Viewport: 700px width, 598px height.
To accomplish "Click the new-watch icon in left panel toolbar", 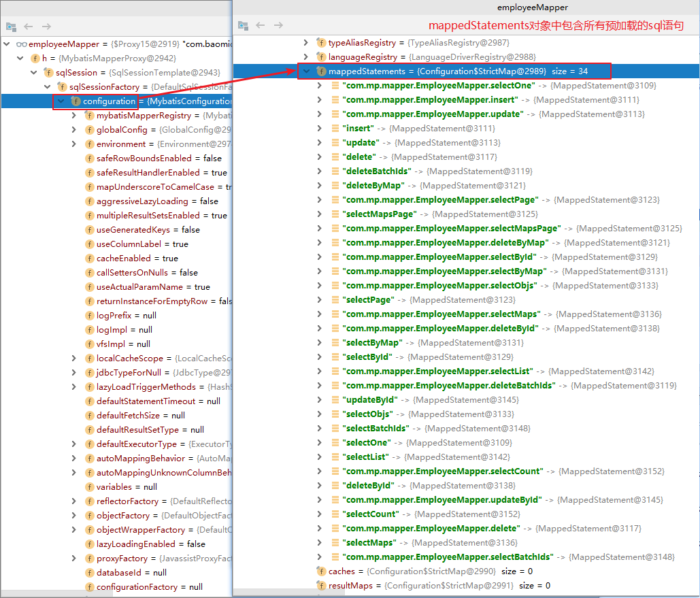I will [x=11, y=27].
